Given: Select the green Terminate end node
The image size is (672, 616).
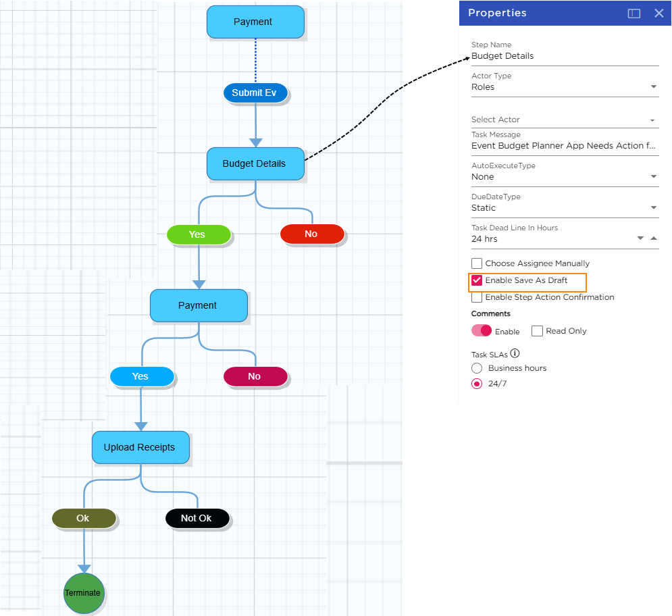Looking at the screenshot, I should [84, 593].
